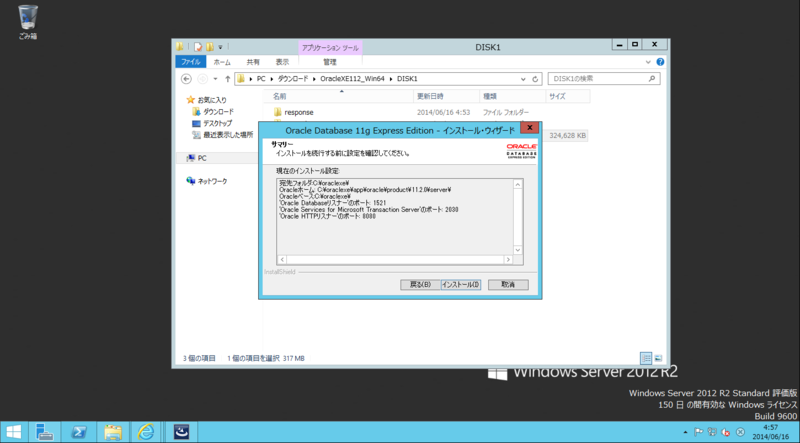Open File Explorer taskbar icon
Screen dimensions: 800x443
113,432
